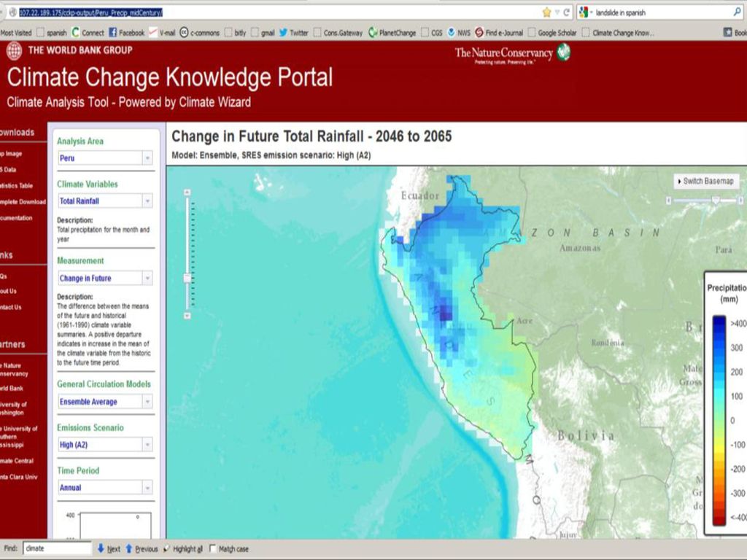Click the browser URL address field

click(276, 12)
